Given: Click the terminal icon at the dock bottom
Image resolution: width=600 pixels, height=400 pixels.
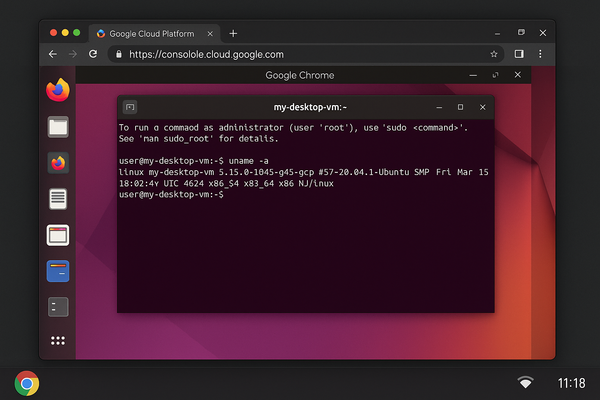Looking at the screenshot, I should (x=58, y=307).
